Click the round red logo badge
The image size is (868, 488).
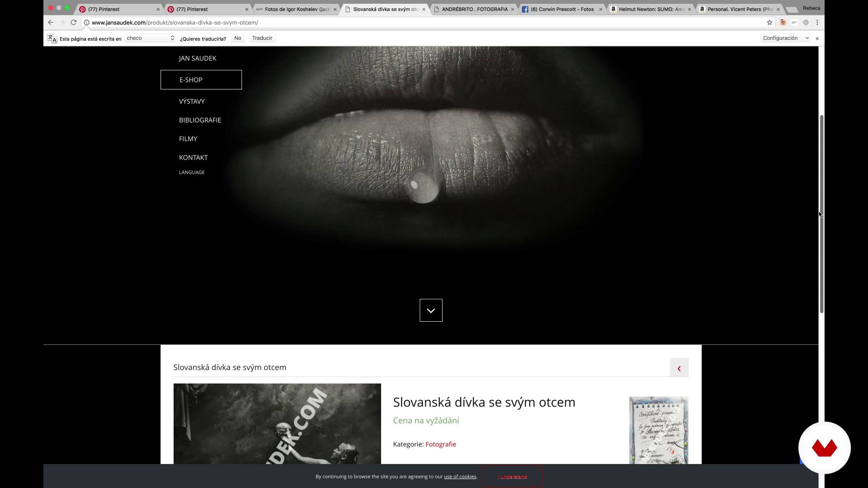point(824,448)
